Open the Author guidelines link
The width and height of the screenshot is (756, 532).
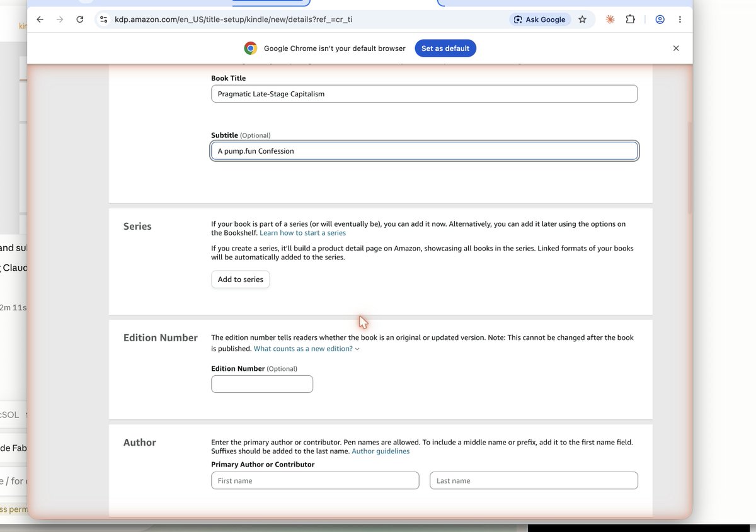[381, 451]
